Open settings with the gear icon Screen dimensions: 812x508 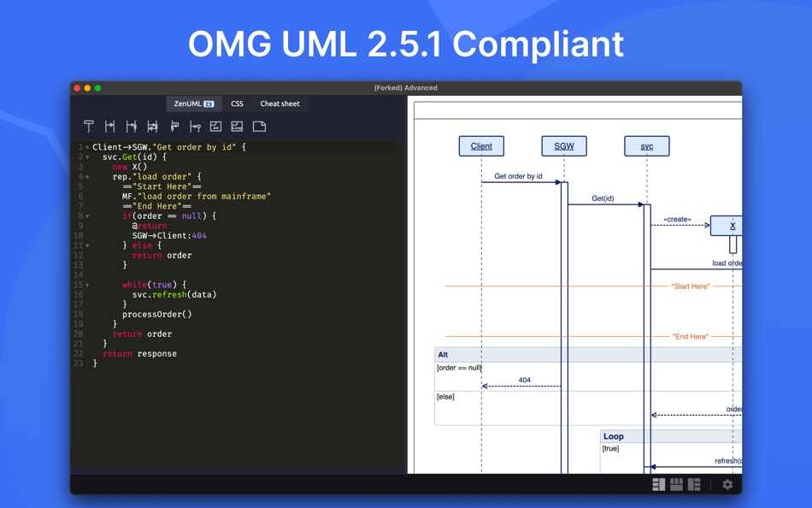click(x=727, y=484)
